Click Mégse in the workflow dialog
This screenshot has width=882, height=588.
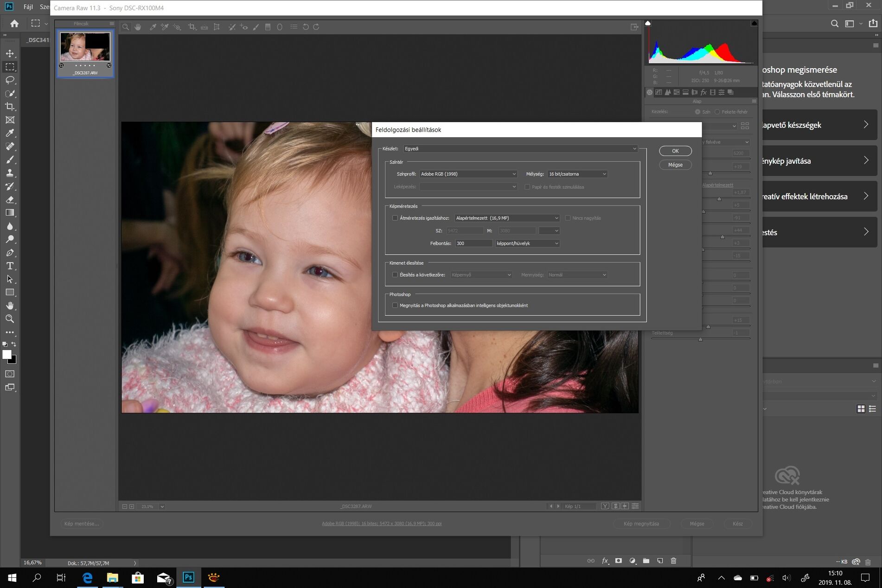pos(675,165)
